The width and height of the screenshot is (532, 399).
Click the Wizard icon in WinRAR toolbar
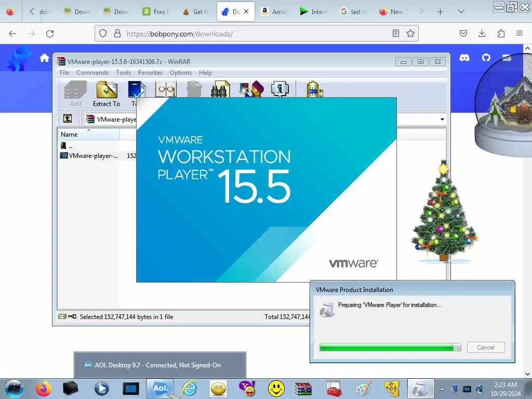pyautogui.click(x=251, y=89)
